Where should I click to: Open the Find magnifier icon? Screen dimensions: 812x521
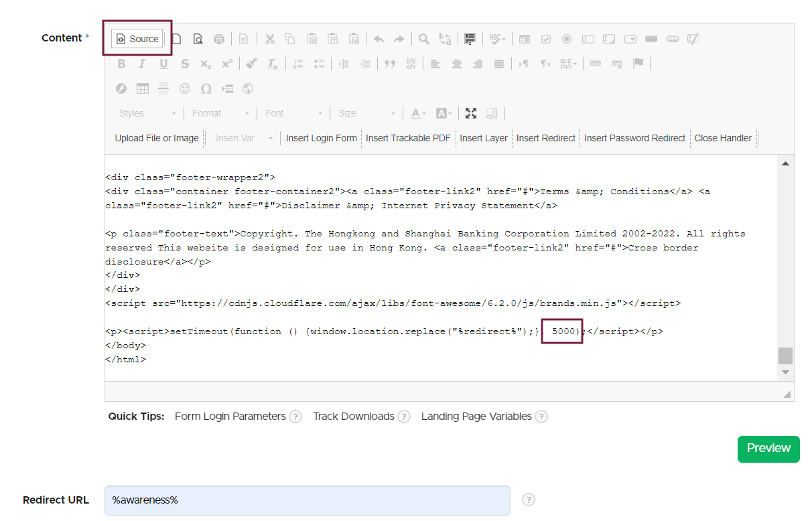(424, 39)
